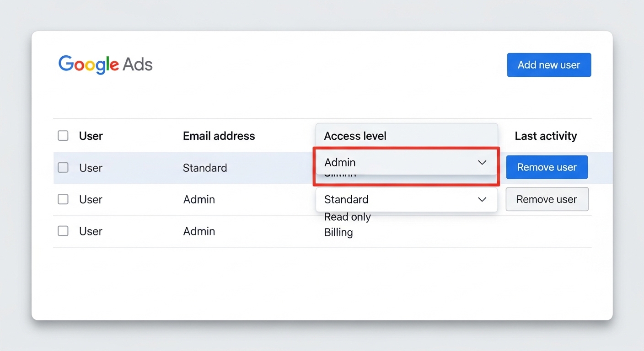
Task: Choose the Read only option
Action: [x=348, y=217]
